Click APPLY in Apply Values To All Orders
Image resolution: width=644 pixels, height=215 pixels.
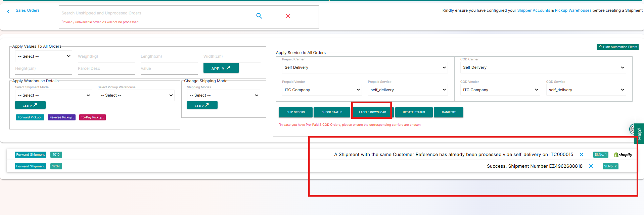tap(221, 68)
